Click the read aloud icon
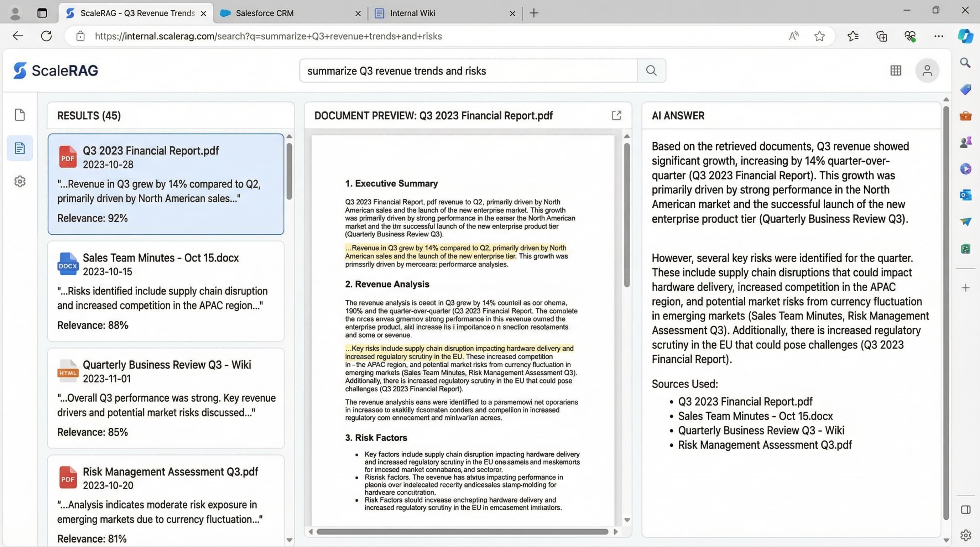This screenshot has height=547, width=980. pos(794,36)
